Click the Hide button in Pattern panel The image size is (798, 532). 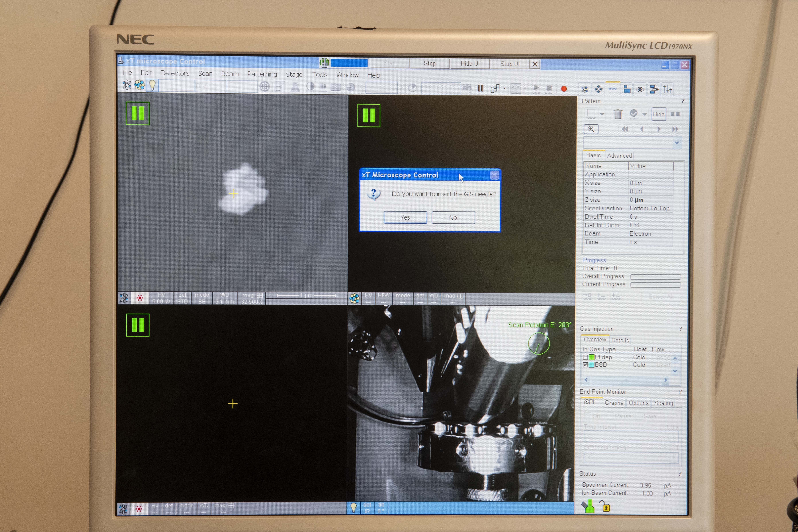659,114
